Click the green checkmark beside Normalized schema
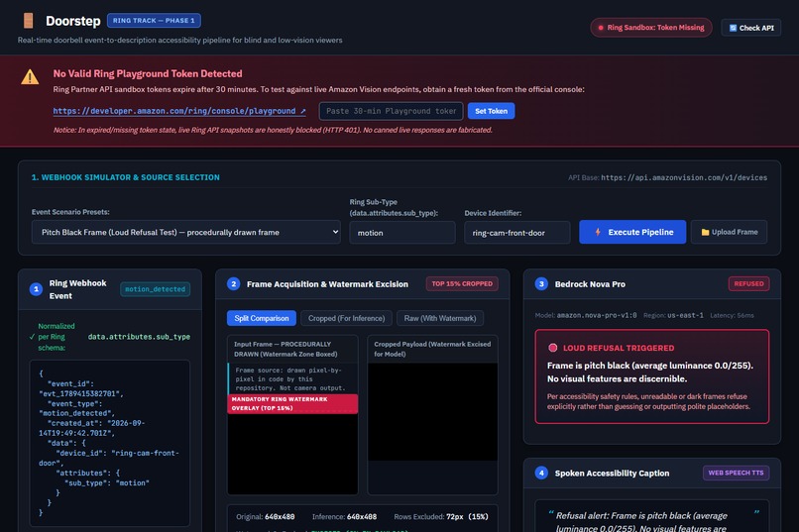 pos(32,337)
